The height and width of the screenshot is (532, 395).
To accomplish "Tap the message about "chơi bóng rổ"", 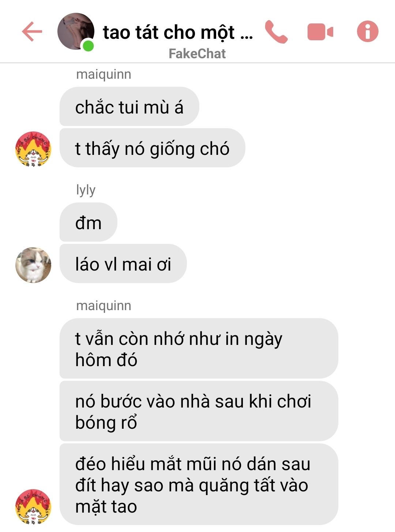I will [199, 411].
